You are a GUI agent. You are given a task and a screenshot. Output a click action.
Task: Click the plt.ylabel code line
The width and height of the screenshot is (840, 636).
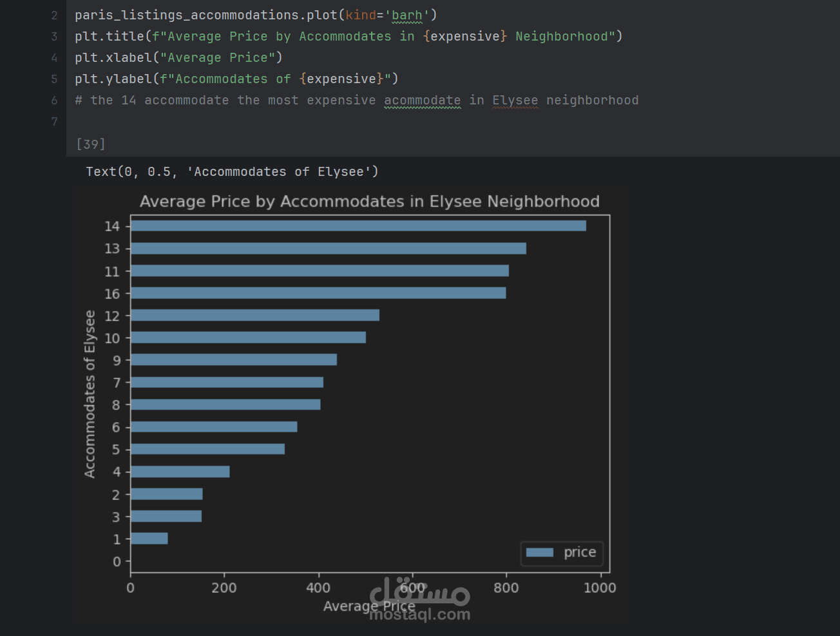pos(236,79)
